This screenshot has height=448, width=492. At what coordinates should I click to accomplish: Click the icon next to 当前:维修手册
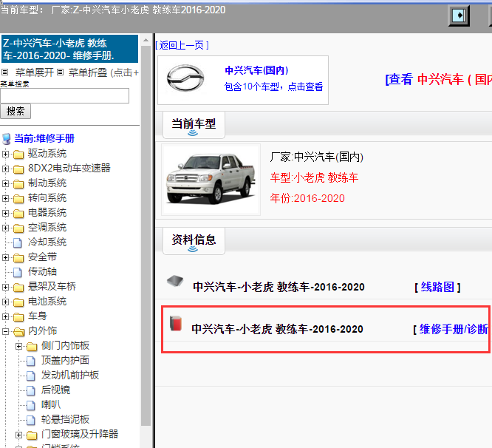tap(6, 139)
